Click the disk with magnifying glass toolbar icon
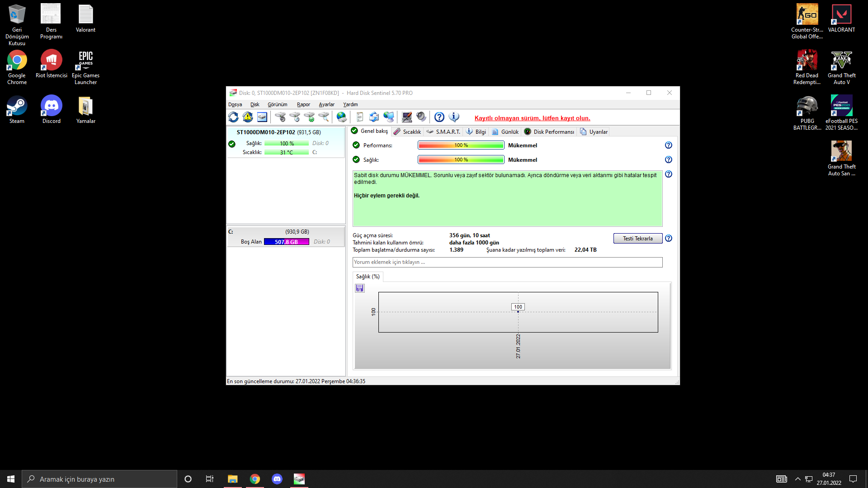This screenshot has height=488, width=868. pos(324,117)
